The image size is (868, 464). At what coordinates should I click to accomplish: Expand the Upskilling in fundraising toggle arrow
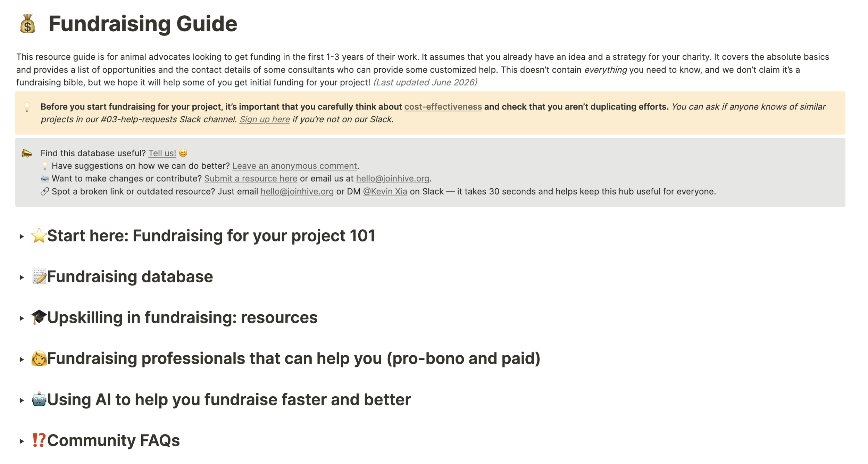(x=22, y=318)
